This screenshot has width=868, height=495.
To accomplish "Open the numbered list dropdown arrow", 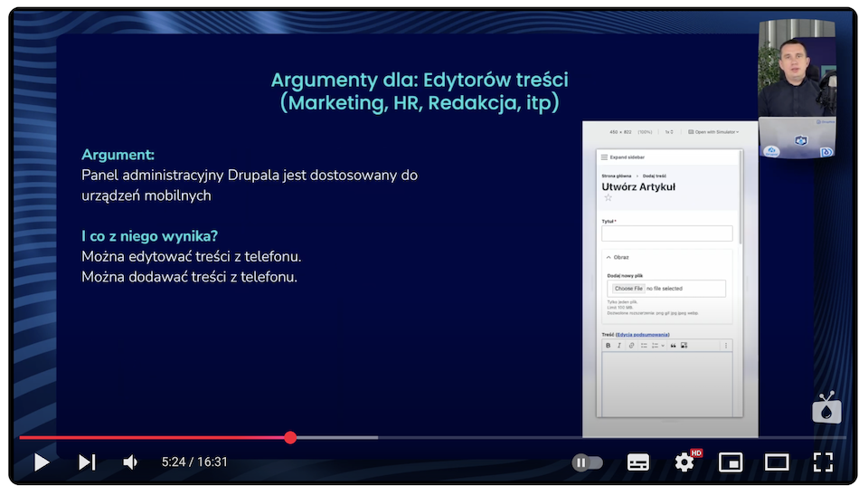I will [x=663, y=346].
